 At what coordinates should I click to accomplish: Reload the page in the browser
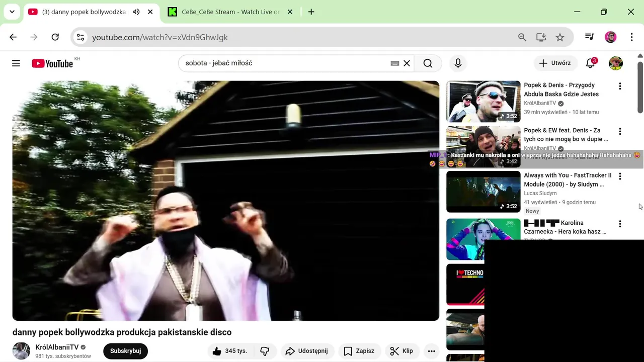click(55, 37)
